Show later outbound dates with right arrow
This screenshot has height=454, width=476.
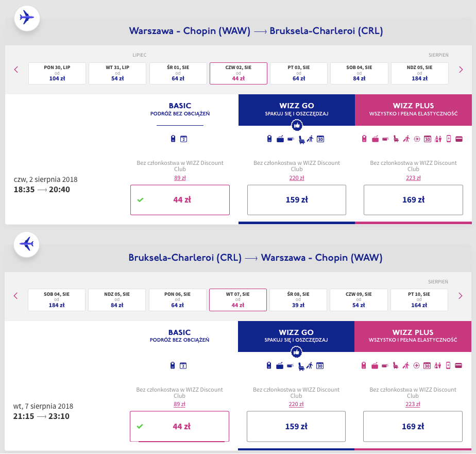tap(461, 70)
